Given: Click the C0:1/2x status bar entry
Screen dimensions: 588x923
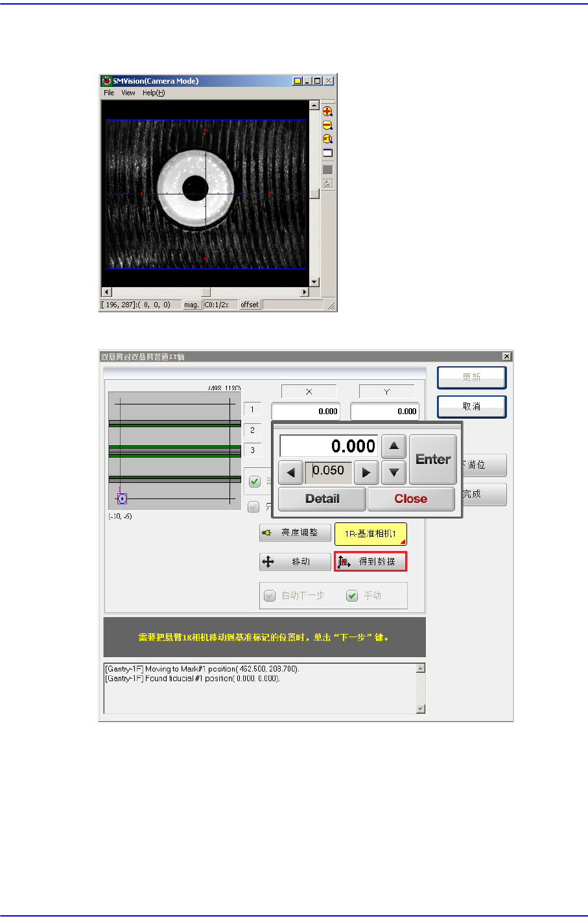Looking at the screenshot, I should [x=220, y=305].
